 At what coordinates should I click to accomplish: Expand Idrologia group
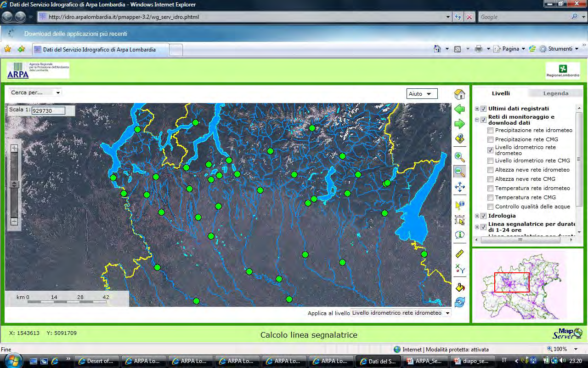477,216
